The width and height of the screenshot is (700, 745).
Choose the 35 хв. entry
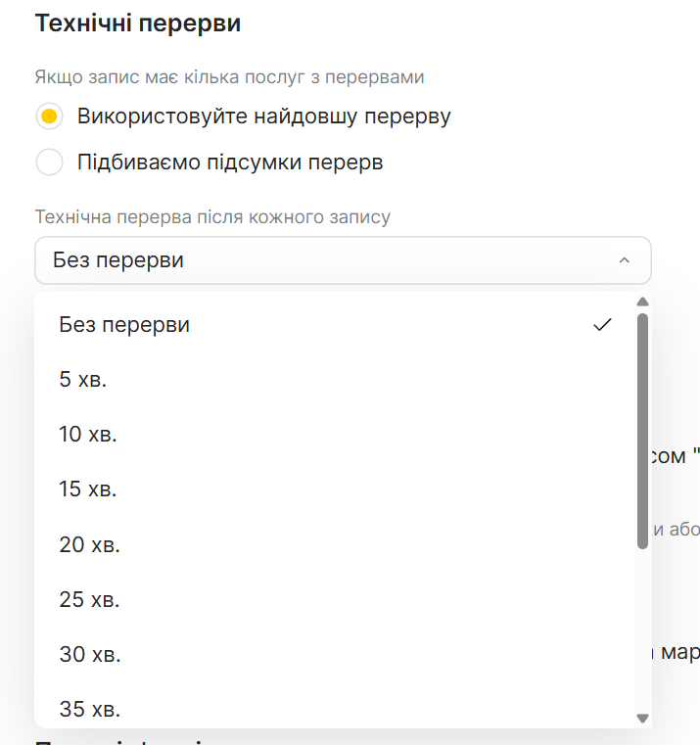[90, 708]
